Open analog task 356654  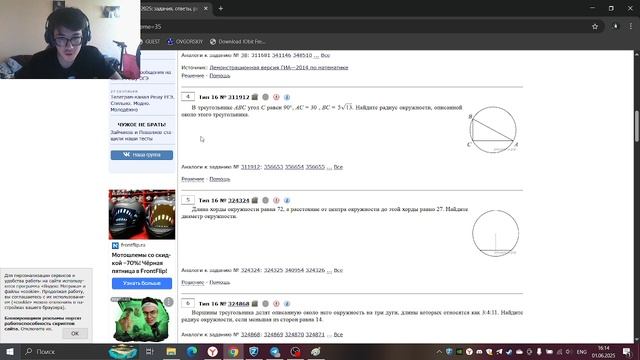click(294, 167)
